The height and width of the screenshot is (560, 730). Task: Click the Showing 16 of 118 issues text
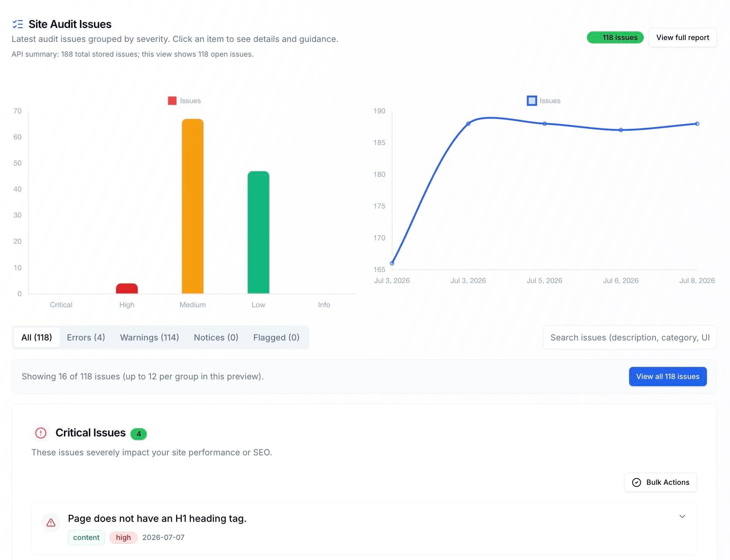pos(142,377)
